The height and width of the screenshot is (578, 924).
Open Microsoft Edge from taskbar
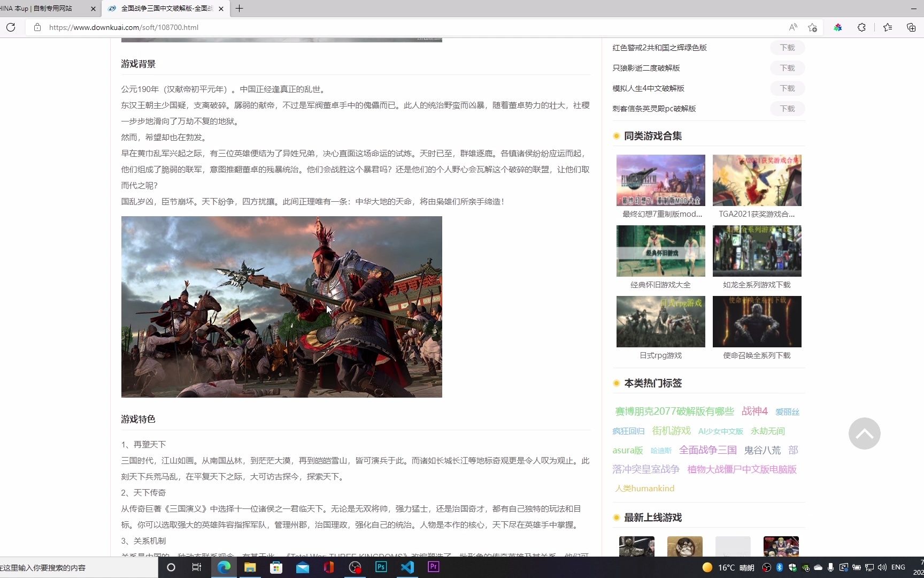coord(224,567)
